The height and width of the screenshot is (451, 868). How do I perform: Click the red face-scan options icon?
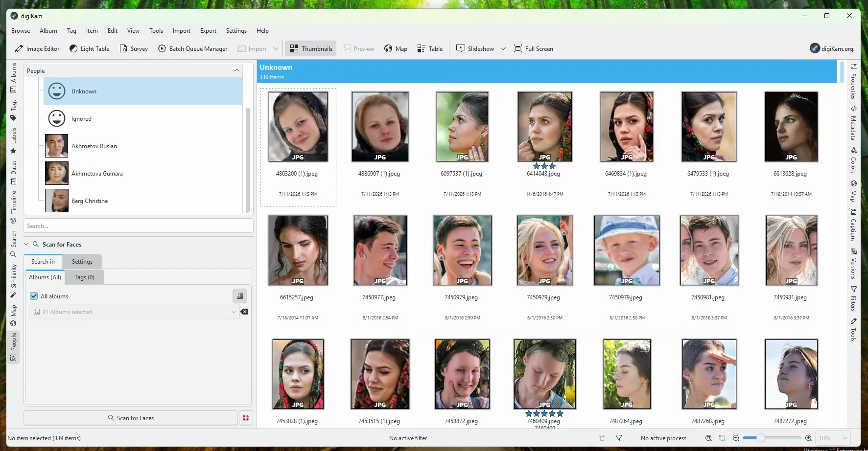246,418
